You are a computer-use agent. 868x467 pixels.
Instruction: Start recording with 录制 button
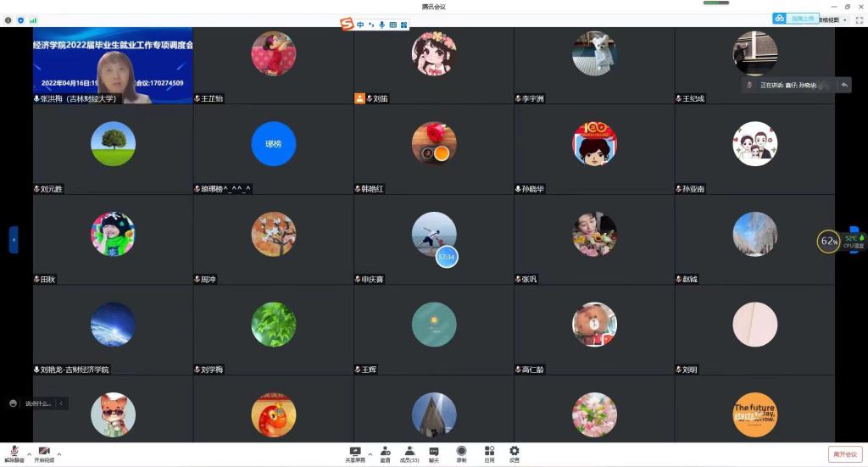(x=461, y=453)
